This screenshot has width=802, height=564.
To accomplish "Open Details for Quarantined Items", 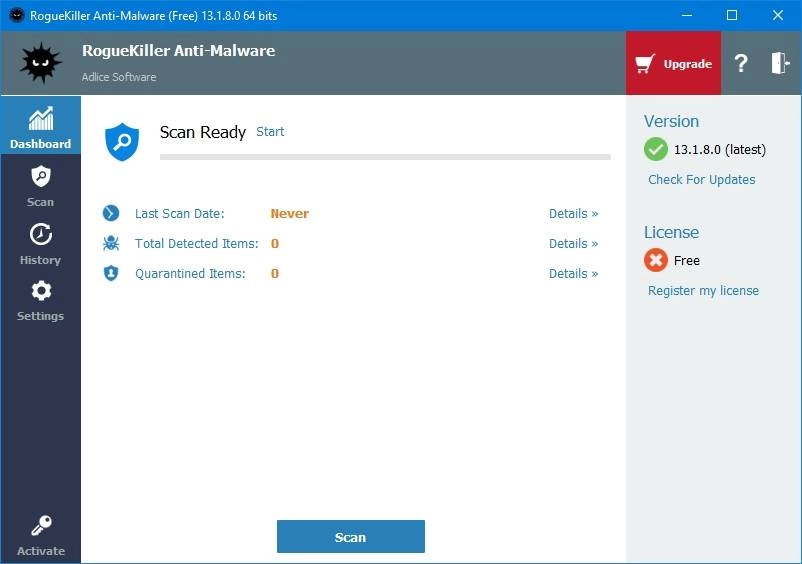I will 573,274.
